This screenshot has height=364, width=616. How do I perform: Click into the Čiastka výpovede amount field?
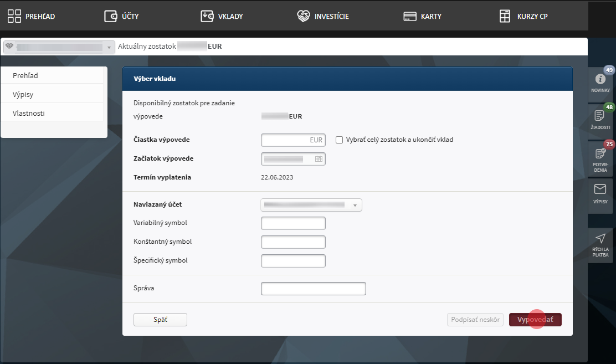click(x=292, y=140)
